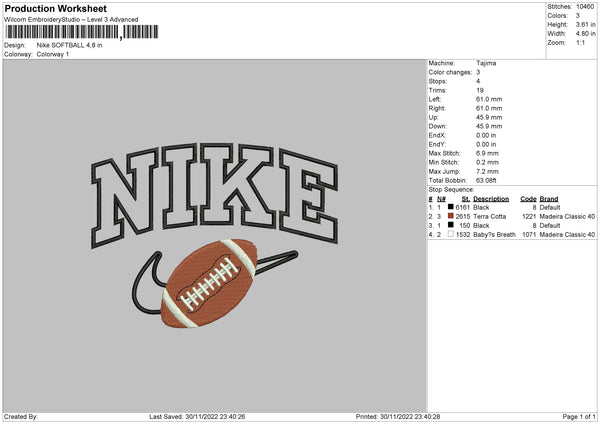Click the Code column header
This screenshot has width=600, height=424.
click(528, 199)
